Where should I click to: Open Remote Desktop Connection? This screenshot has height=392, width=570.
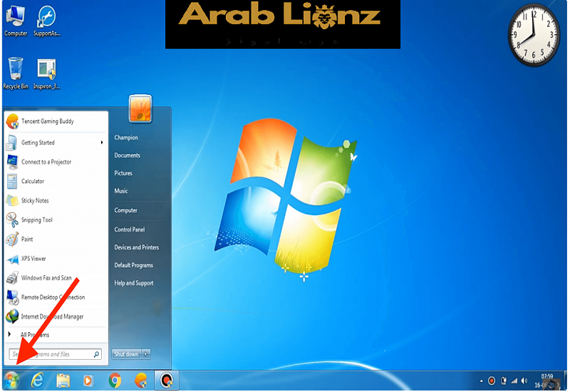(x=56, y=297)
